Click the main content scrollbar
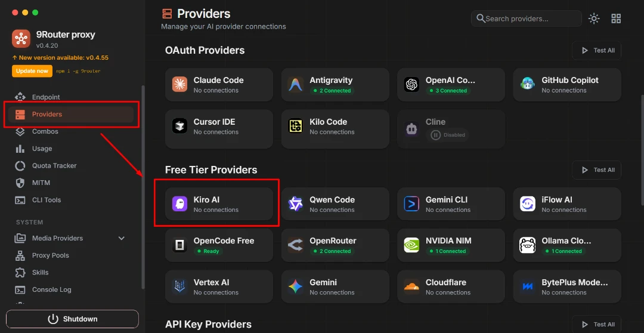Image resolution: width=644 pixels, height=333 pixels. (642, 150)
